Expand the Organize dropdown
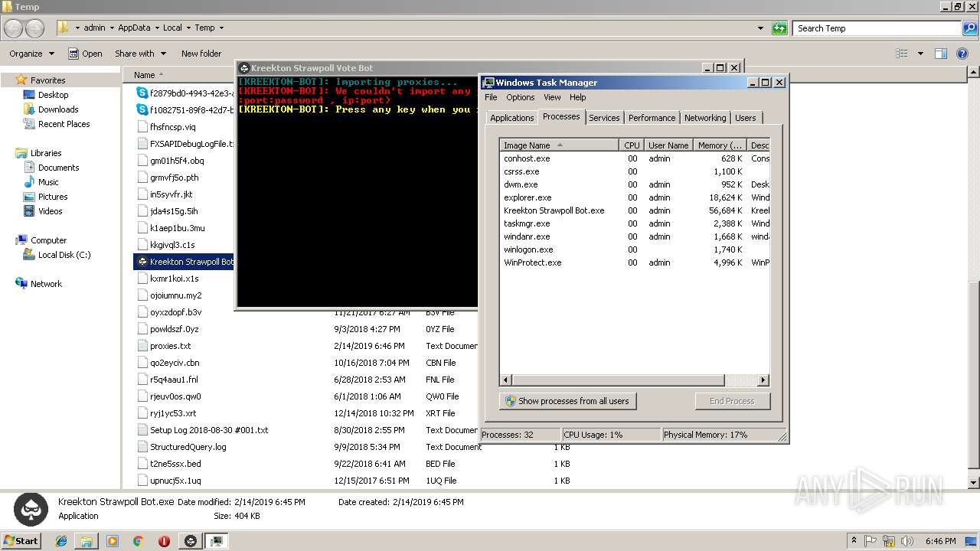The width and height of the screenshot is (980, 551). [x=31, y=54]
